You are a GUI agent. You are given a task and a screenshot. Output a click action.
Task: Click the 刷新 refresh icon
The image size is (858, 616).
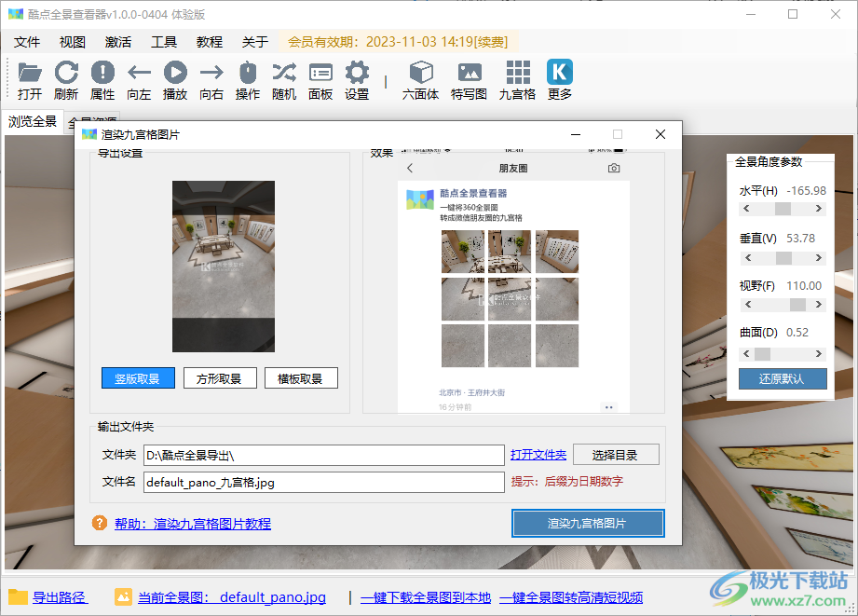pos(66,73)
